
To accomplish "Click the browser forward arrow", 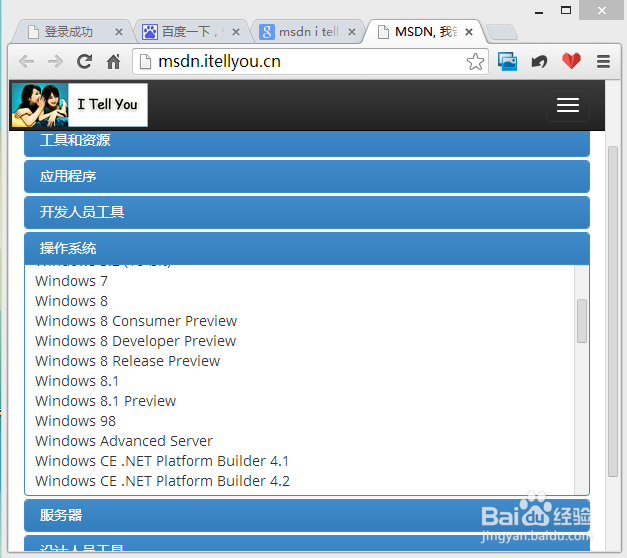I will pos(55,62).
